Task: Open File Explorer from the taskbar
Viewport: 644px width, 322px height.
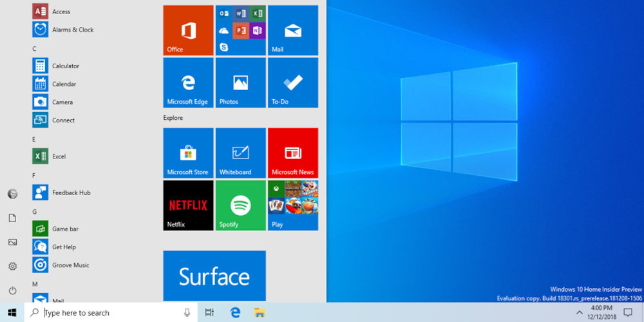Action: [259, 312]
